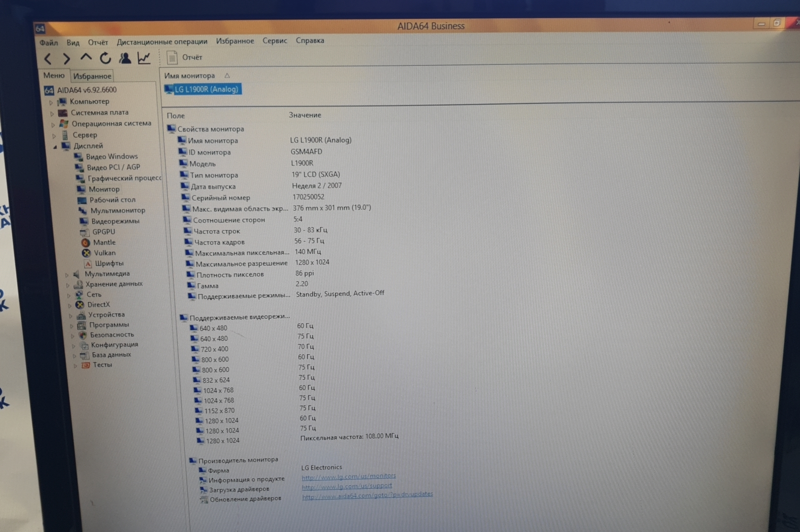Screen dimensions: 800x532
Task: Click the Отчёт toolbar button
Action: [185, 58]
